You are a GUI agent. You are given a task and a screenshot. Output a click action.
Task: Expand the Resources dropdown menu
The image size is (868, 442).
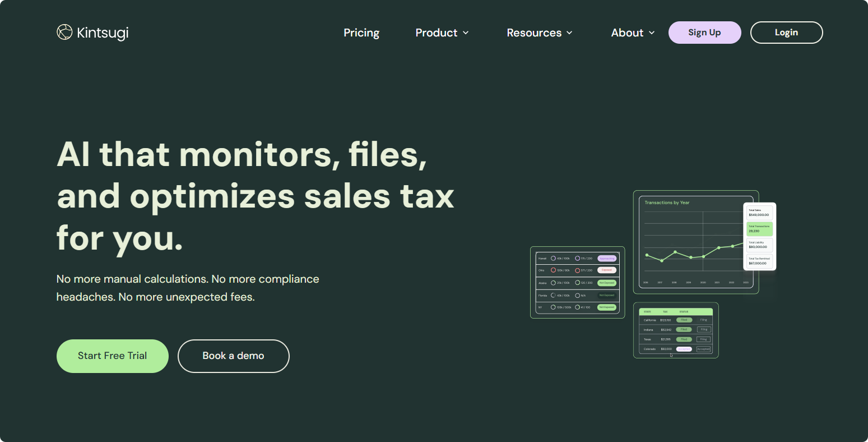pos(539,33)
